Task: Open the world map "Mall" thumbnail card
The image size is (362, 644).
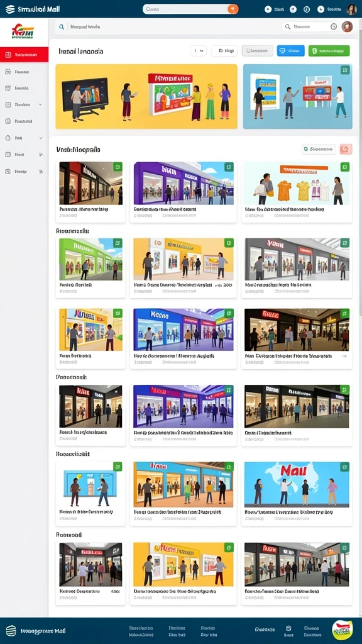Action: [297, 493]
